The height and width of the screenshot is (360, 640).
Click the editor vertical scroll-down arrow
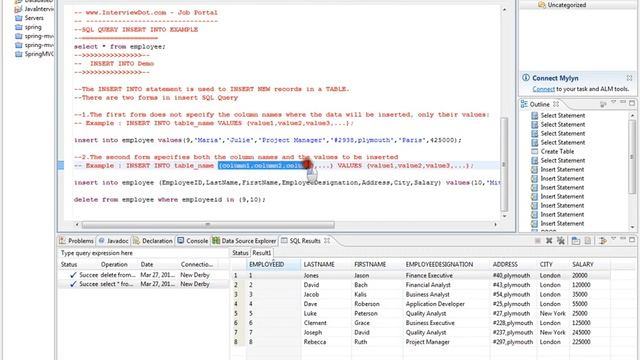(x=504, y=216)
